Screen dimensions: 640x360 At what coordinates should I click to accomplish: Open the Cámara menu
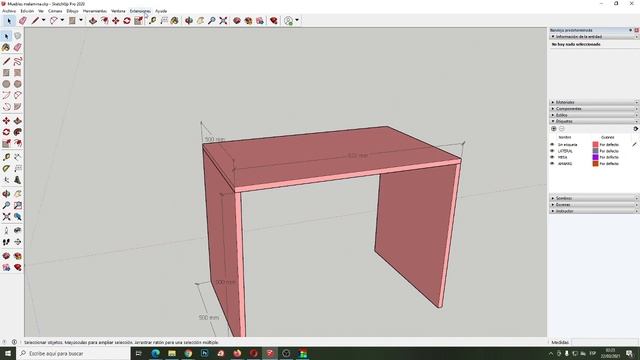(55, 11)
